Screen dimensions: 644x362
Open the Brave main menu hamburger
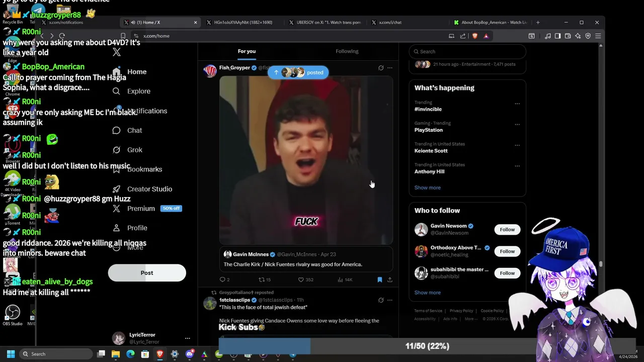point(598,36)
